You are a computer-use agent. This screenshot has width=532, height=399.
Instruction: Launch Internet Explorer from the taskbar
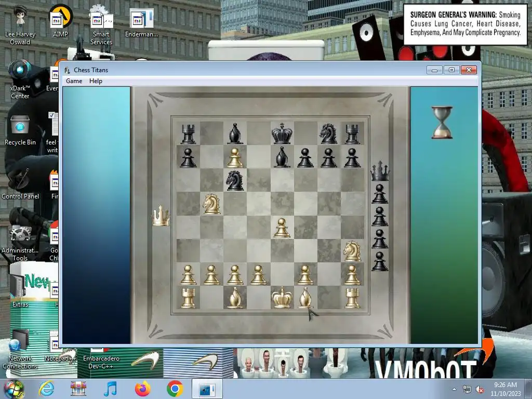click(x=46, y=389)
